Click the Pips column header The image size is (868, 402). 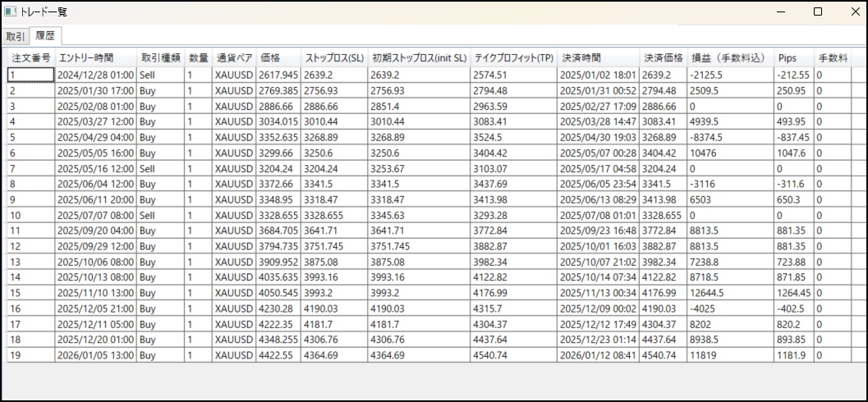[788, 58]
